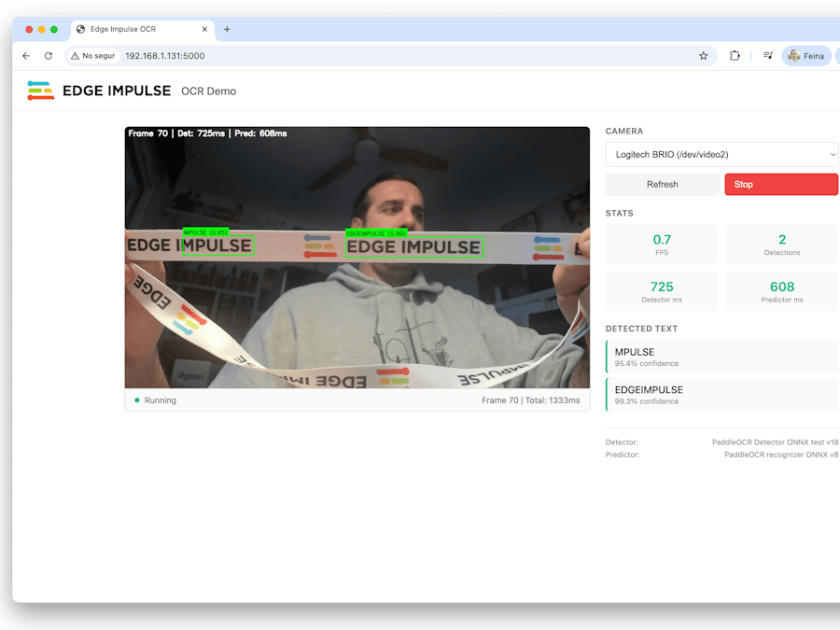
Task: Reload the page with the refresh icon
Action: 49,56
